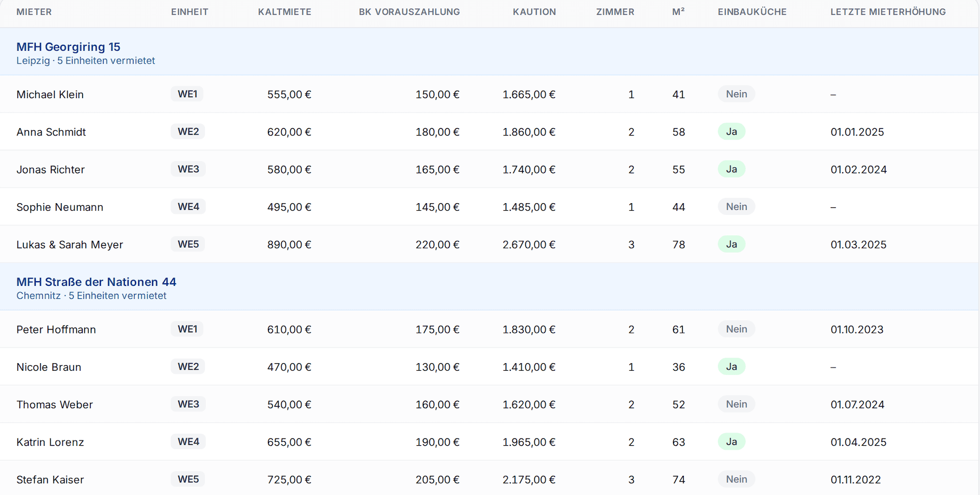The width and height of the screenshot is (980, 495).
Task: Click the WE1 badge in Michael Klein's row
Action: (187, 94)
